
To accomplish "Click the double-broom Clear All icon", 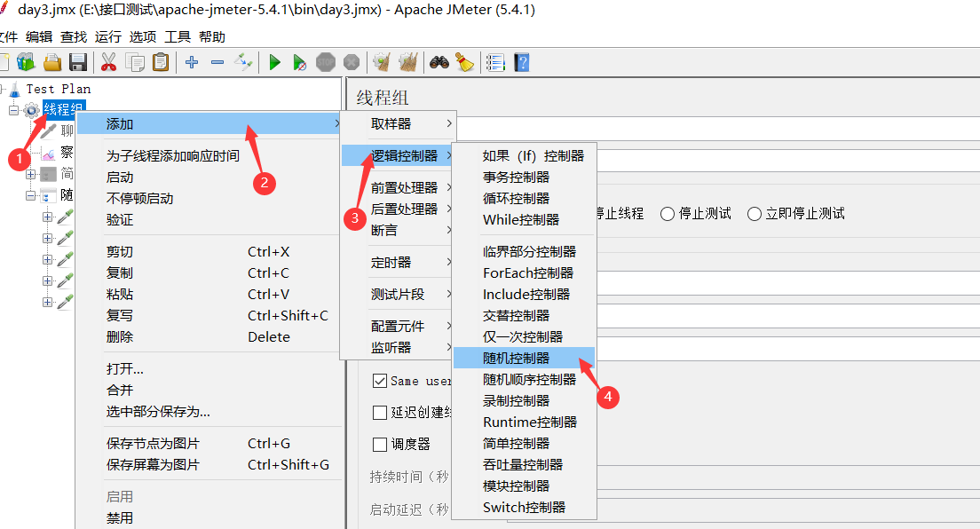I will (x=408, y=62).
